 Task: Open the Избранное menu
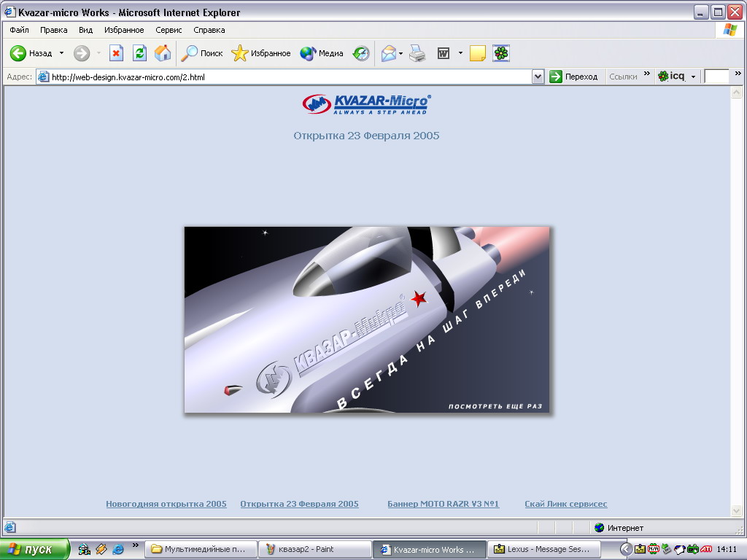[124, 30]
